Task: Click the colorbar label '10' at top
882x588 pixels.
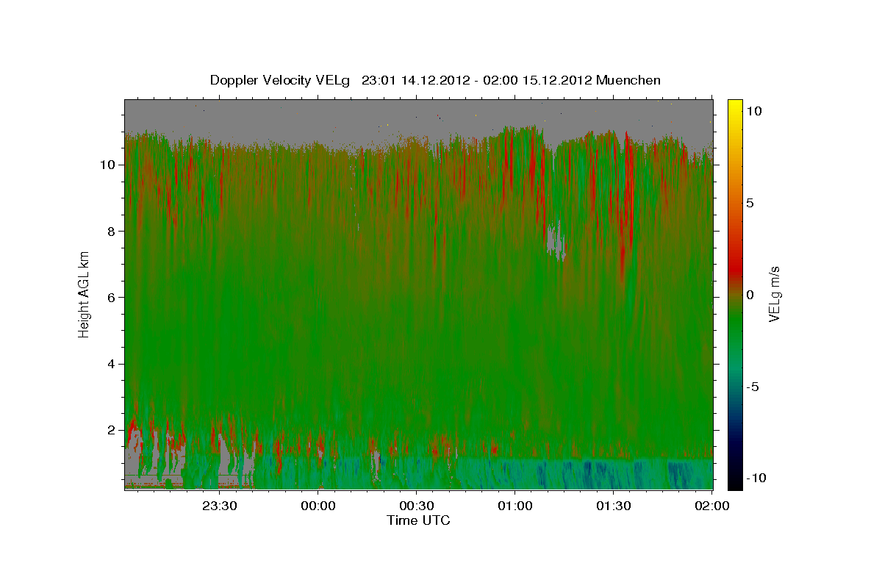Action: click(754, 110)
